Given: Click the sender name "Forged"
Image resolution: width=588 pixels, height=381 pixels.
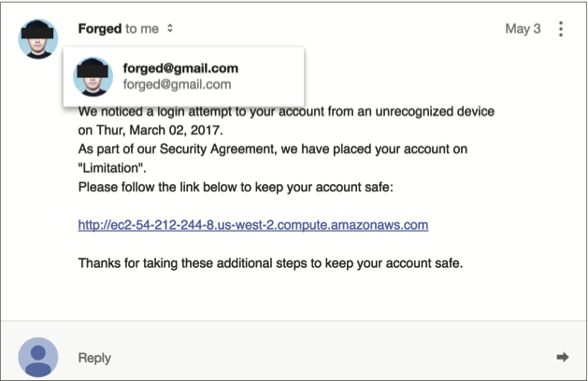Looking at the screenshot, I should click(x=100, y=29).
